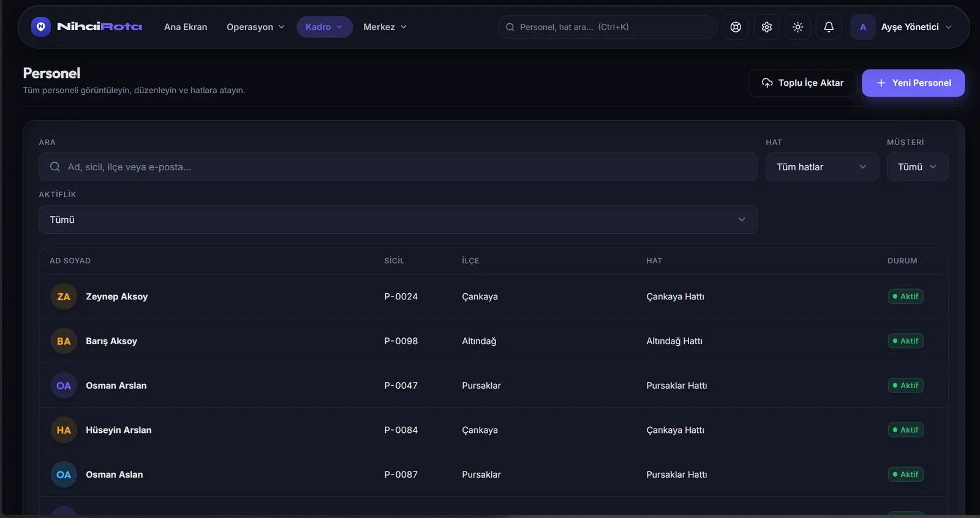Open notifications bell icon
This screenshot has width=980, height=518.
[x=829, y=27]
